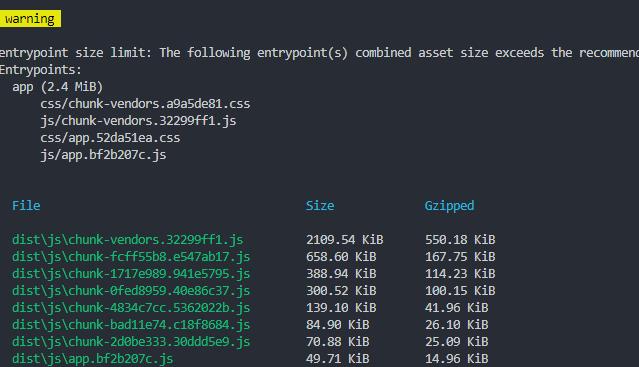Click the 2109.54 KiB size value
The height and width of the screenshot is (367, 639).
[344, 240]
